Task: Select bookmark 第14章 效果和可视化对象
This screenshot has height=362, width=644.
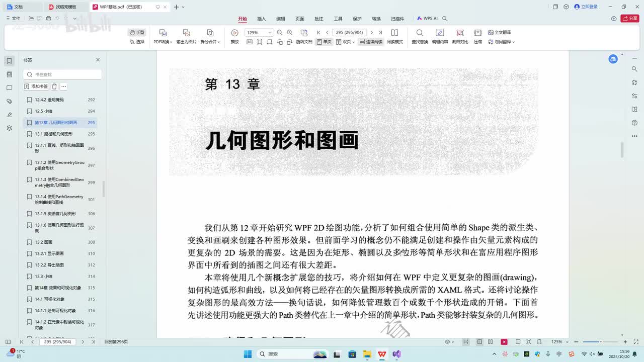Action: click(x=60, y=288)
